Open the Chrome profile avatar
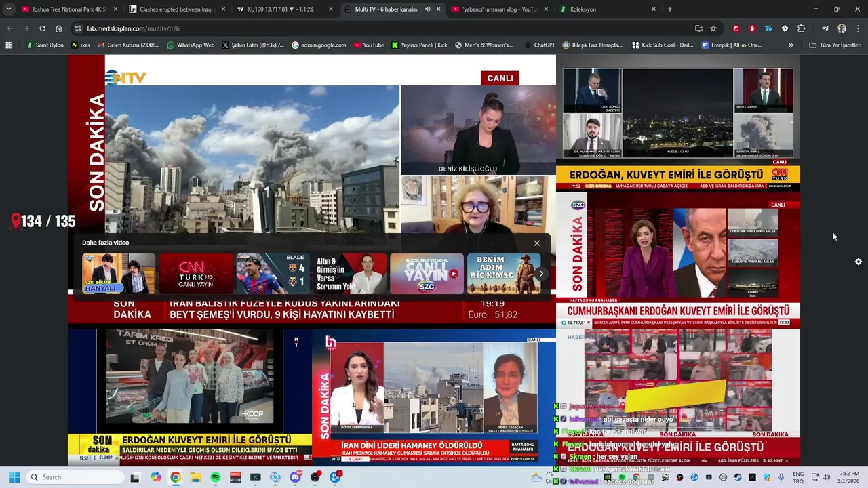 (842, 28)
